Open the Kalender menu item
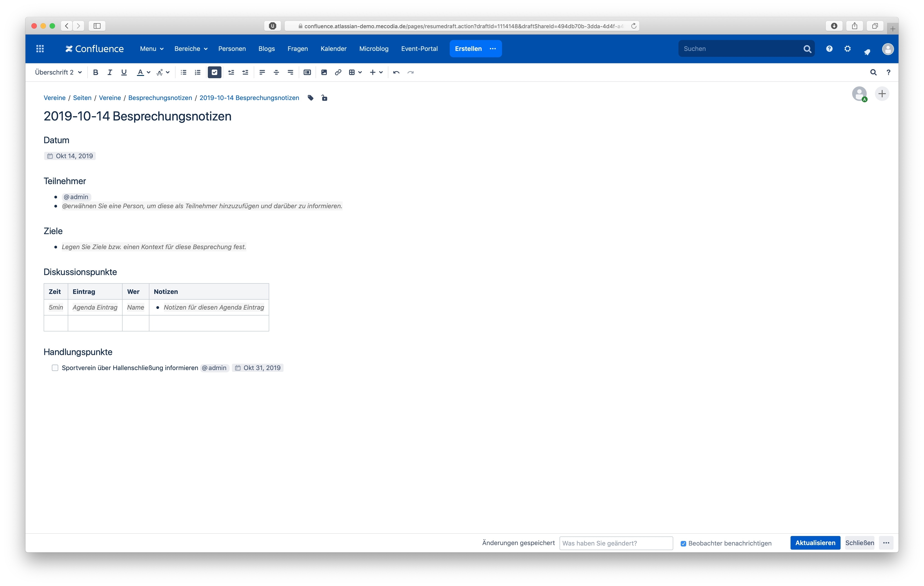 pos(333,49)
